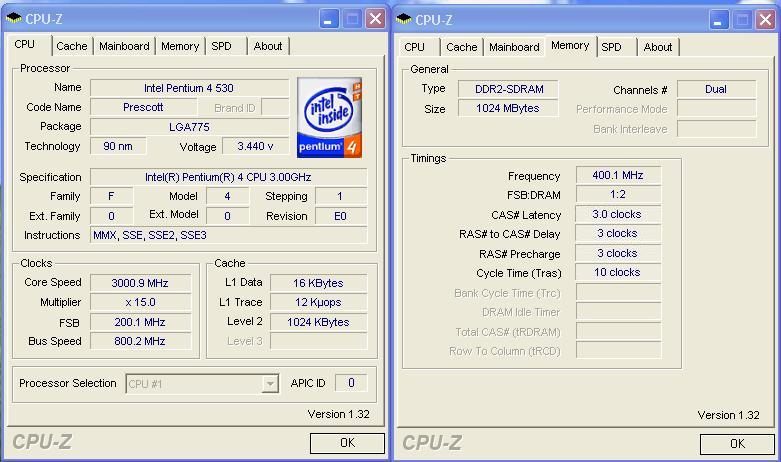Minimize the right CPU-Z window

tap(719, 20)
